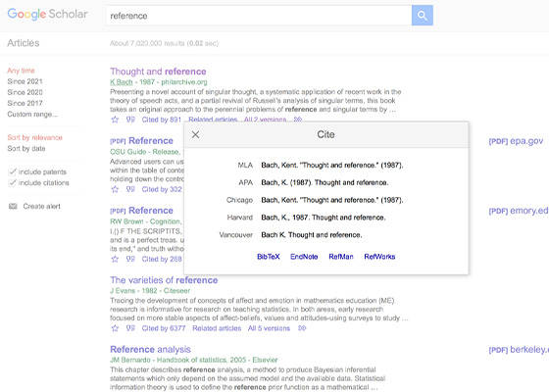Click cite quote icon under 'The varieties of reference'
The image size is (549, 392).
(x=130, y=328)
